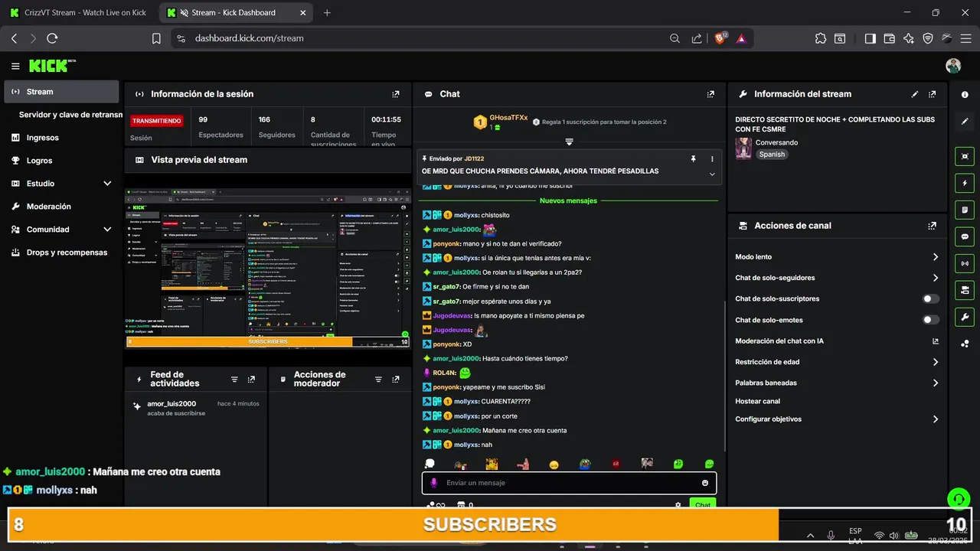Collapse the gift leaderboard arrow in chat
The width and height of the screenshot is (980, 551).
(569, 142)
